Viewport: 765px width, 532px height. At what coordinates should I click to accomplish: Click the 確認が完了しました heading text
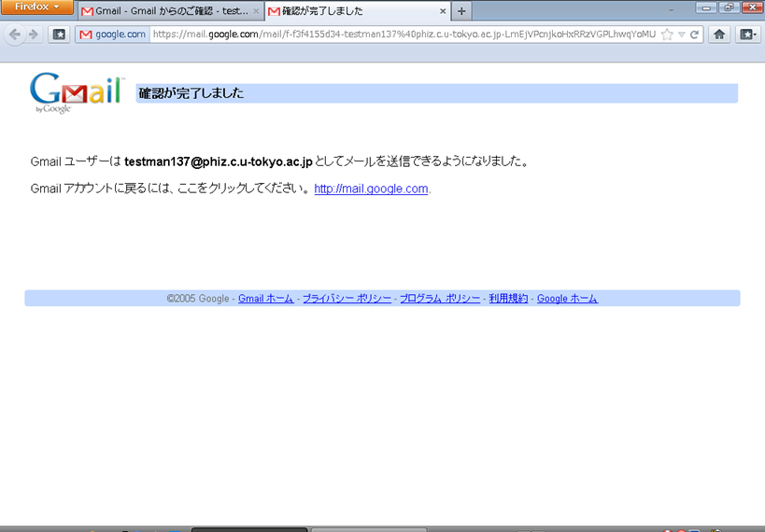pyautogui.click(x=191, y=93)
